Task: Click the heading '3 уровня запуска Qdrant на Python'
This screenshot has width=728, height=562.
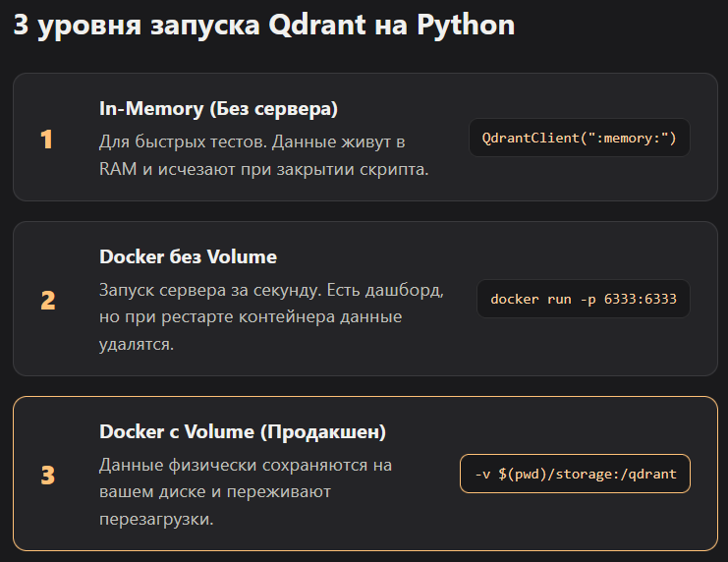Action: click(x=263, y=26)
